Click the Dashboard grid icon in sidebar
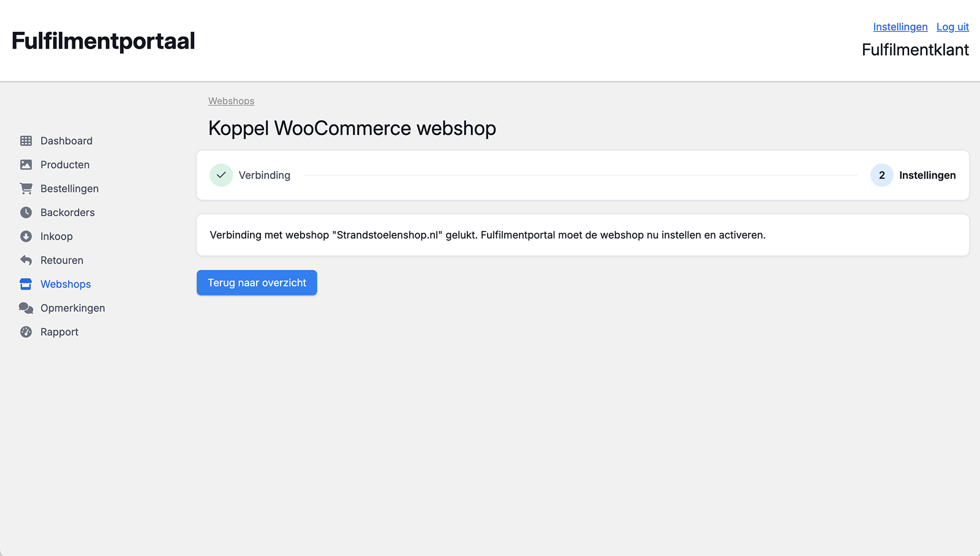Screen dimensions: 980x556 pos(26,140)
